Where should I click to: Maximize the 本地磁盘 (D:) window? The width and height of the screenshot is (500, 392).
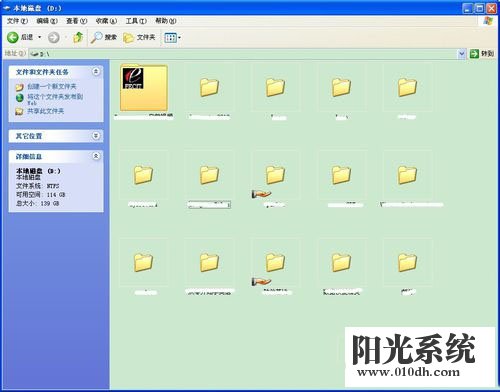[x=479, y=8]
